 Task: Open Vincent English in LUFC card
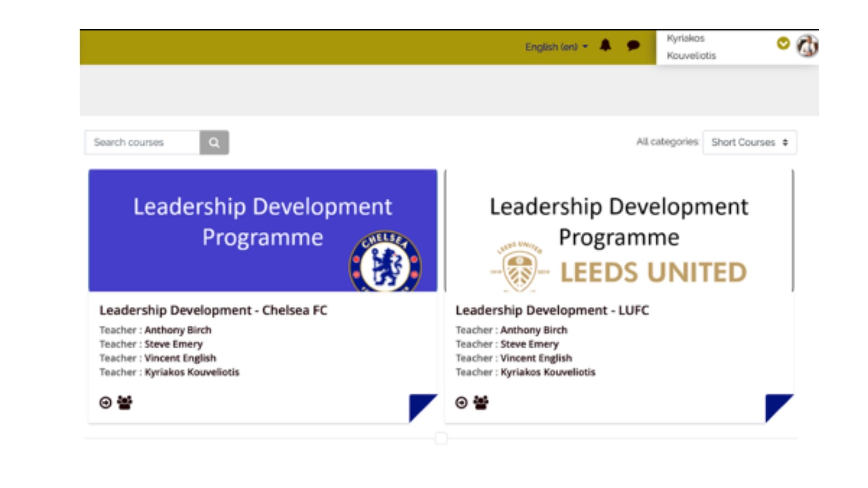(536, 358)
